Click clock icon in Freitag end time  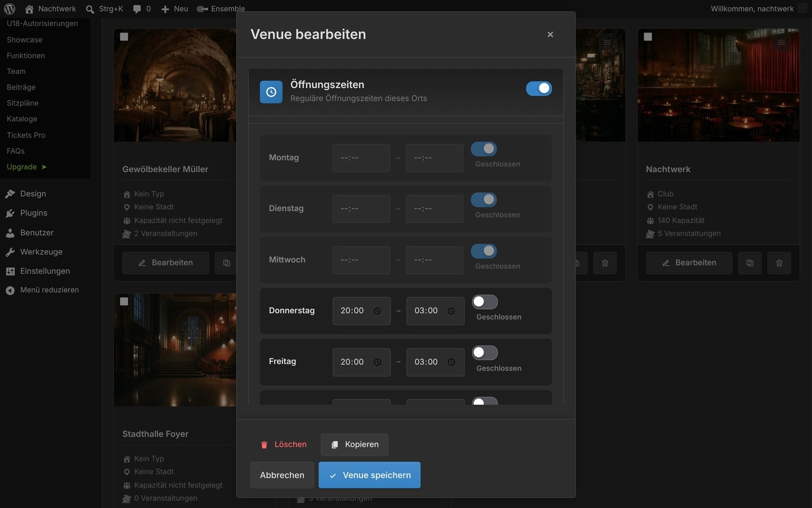point(451,362)
